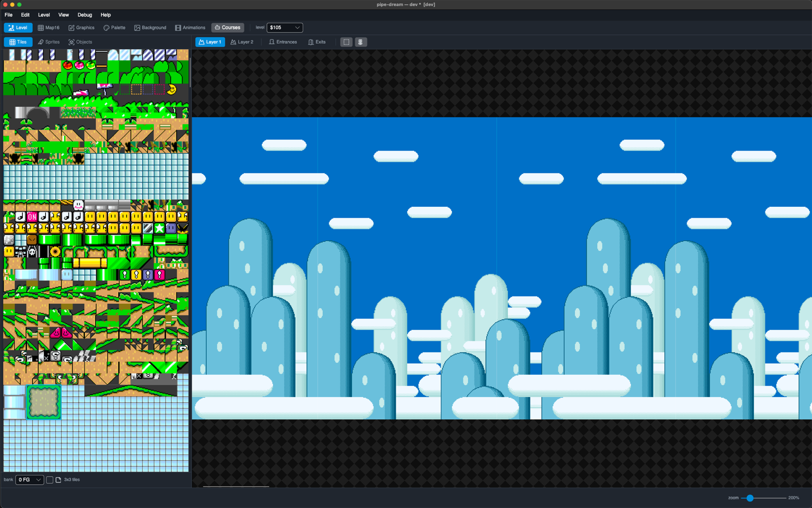
Task: Select the Objects panel tab
Action: 80,42
